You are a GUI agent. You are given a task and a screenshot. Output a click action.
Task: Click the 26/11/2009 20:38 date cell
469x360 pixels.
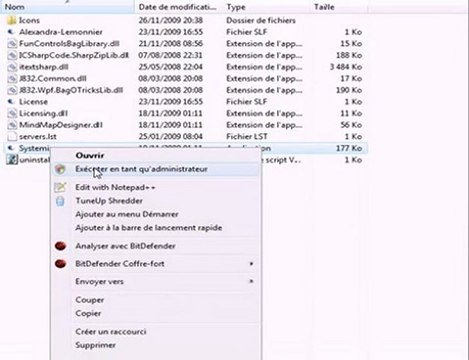pyautogui.click(x=170, y=21)
